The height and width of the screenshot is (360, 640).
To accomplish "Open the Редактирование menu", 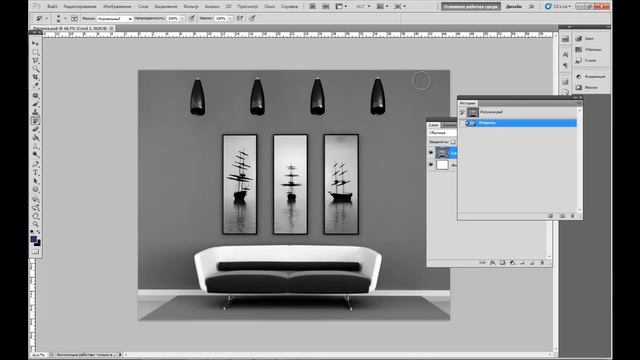I will [x=80, y=7].
